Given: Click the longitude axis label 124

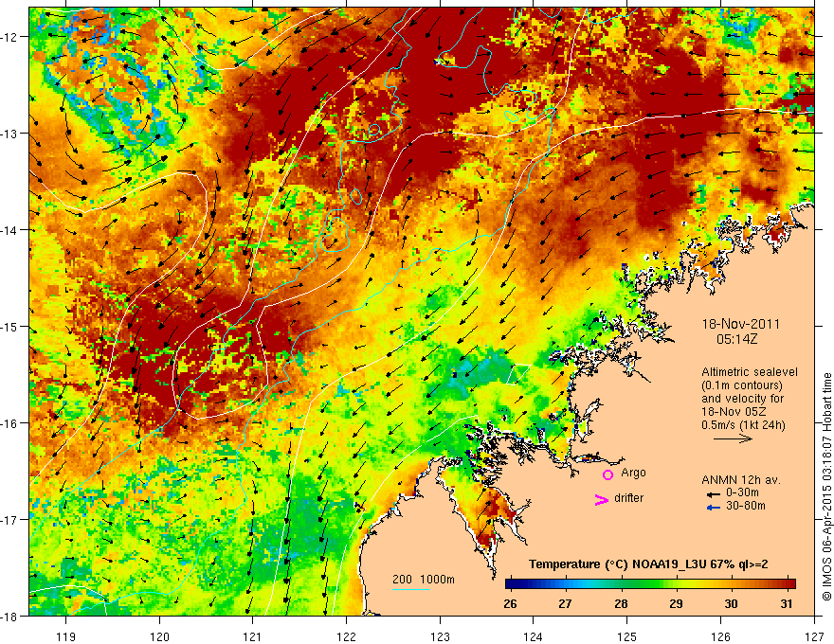Looking at the screenshot, I should (534, 637).
